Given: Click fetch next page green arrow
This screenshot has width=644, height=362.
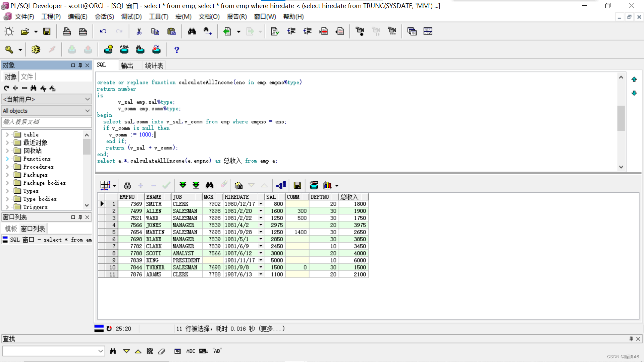Looking at the screenshot, I should 183,185.
